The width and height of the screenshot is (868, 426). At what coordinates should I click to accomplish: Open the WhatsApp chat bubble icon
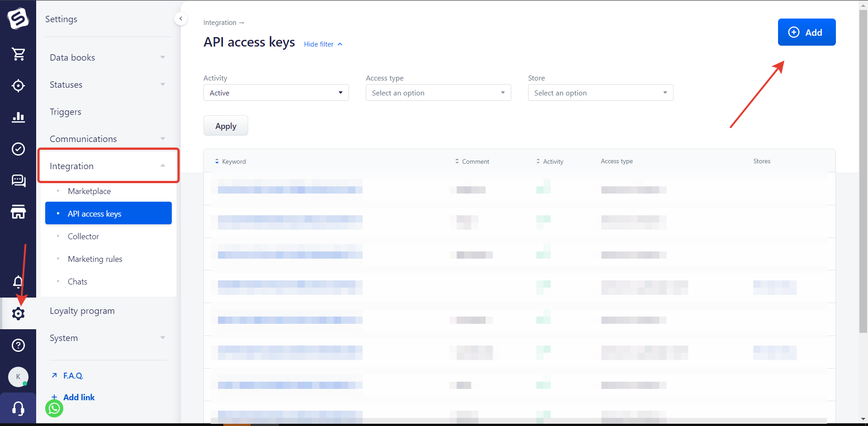point(54,408)
